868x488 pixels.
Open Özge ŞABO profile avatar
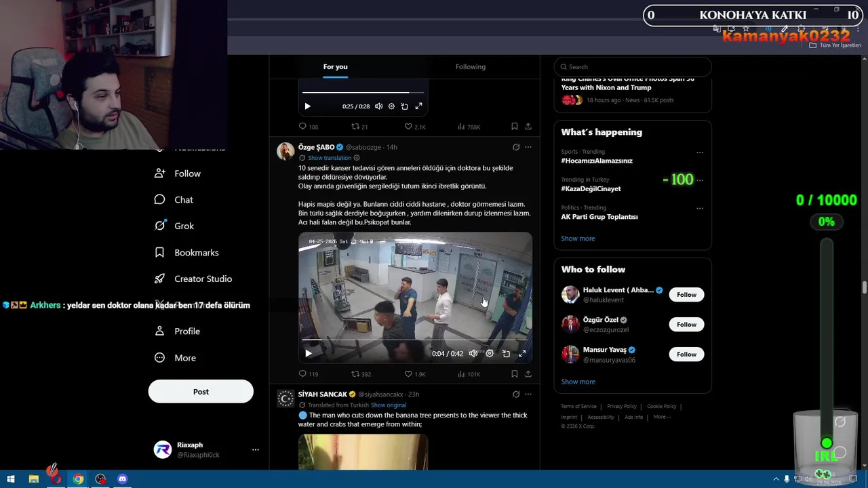285,151
